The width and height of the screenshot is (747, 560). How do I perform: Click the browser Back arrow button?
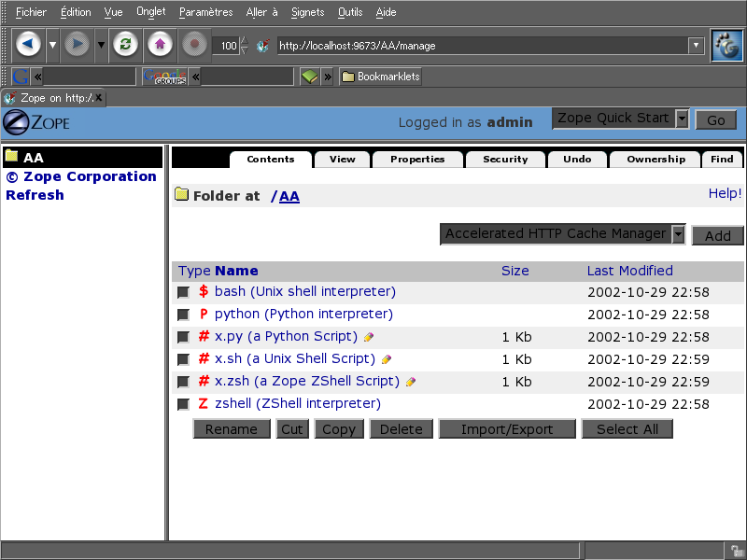tap(29, 44)
